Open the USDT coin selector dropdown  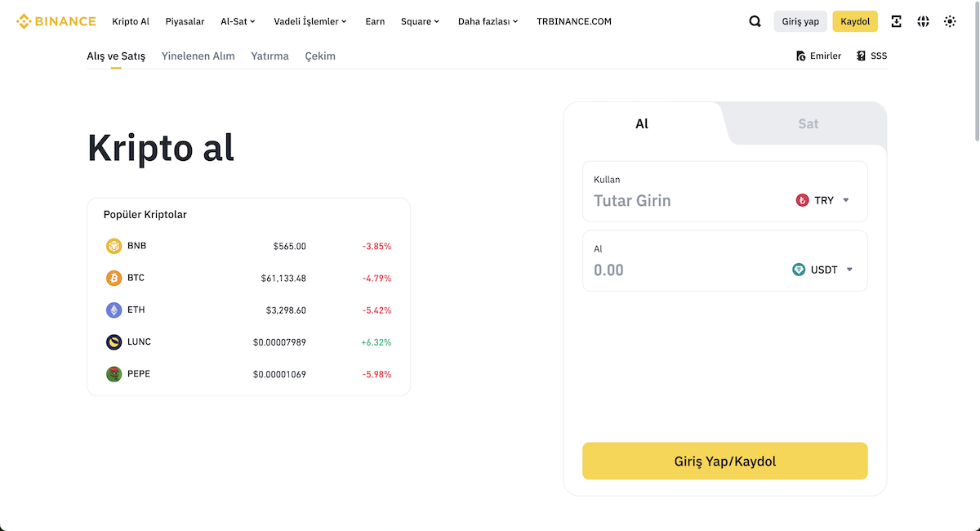(849, 269)
